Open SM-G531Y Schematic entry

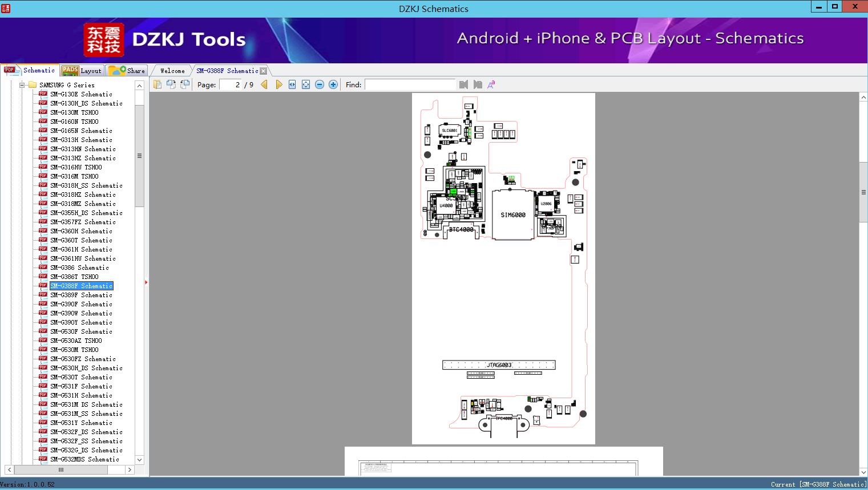[81, 423]
